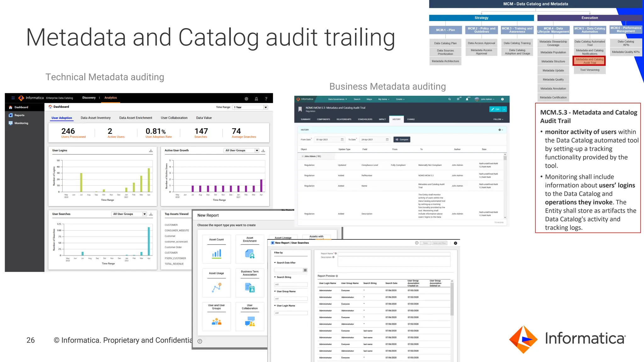Choose the User Collaboration report type

coord(250,316)
